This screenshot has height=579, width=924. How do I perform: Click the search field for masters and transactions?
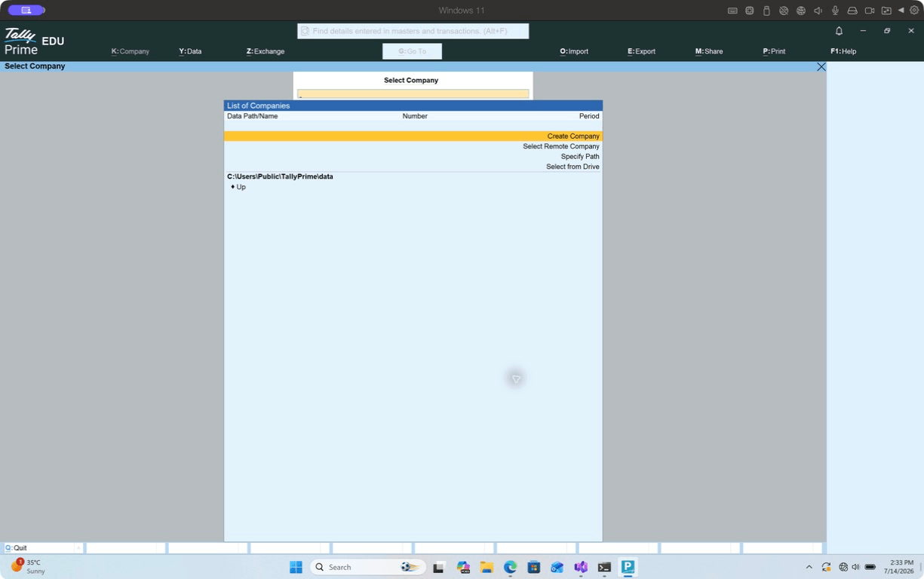(413, 31)
